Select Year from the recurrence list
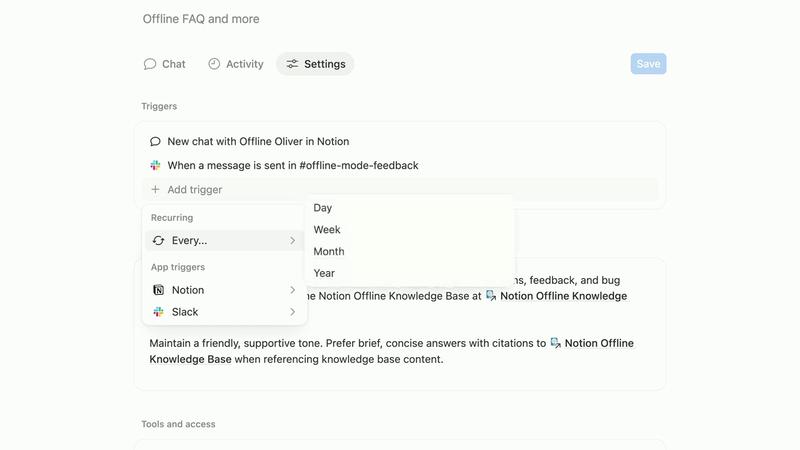This screenshot has height=450, width=800. [x=324, y=273]
